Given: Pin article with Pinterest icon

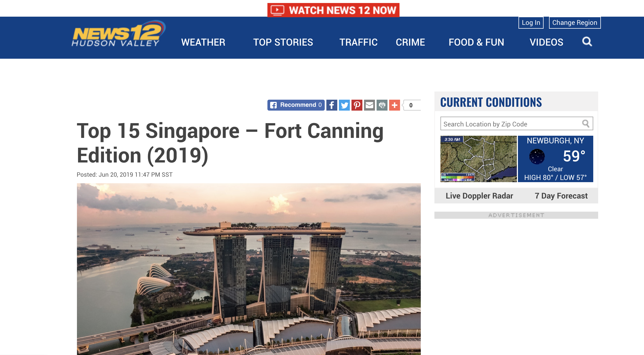Looking at the screenshot, I should point(357,105).
